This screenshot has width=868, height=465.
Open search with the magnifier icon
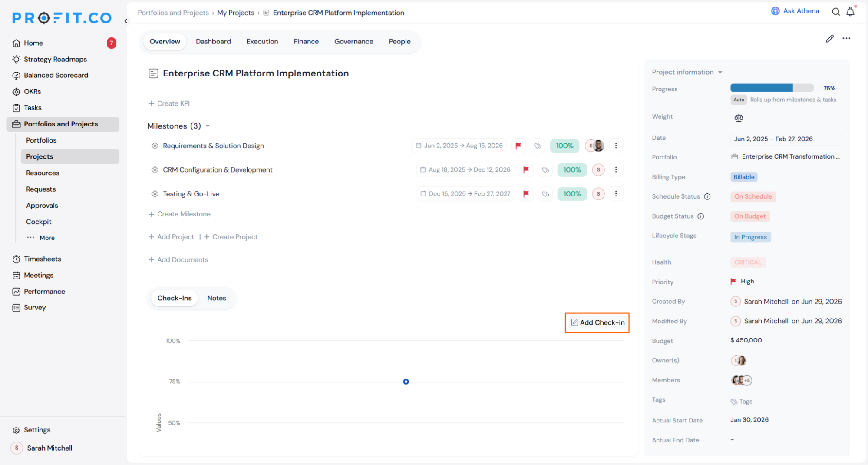point(835,12)
